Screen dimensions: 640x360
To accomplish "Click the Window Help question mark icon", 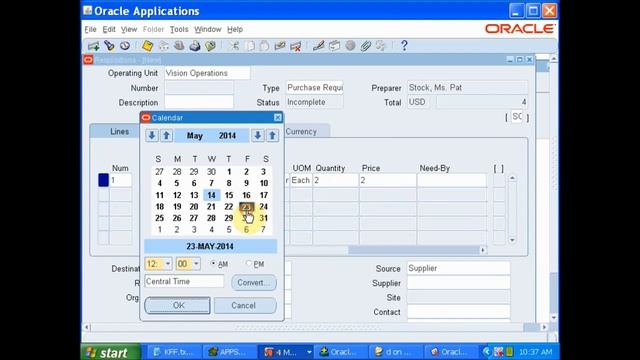I will point(404,46).
